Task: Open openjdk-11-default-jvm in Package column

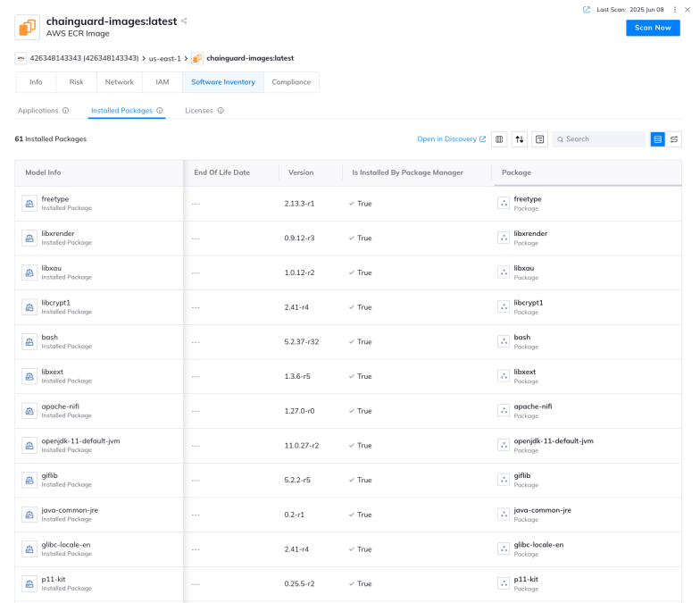Action: pos(554,441)
